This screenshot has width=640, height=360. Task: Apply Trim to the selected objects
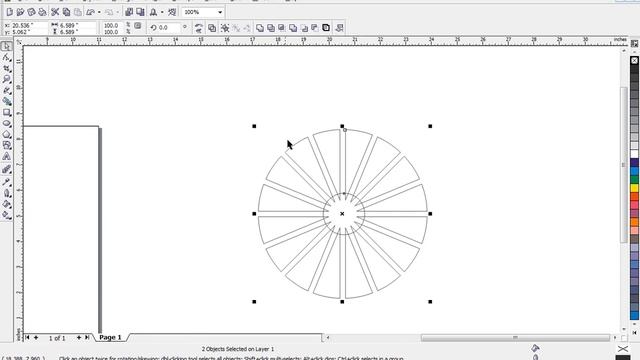pyautogui.click(x=271, y=28)
